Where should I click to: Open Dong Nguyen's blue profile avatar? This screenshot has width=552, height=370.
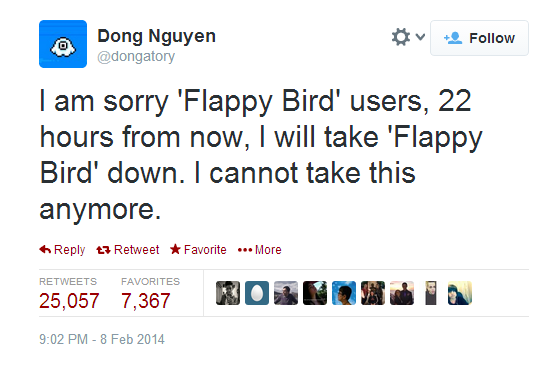(x=63, y=44)
